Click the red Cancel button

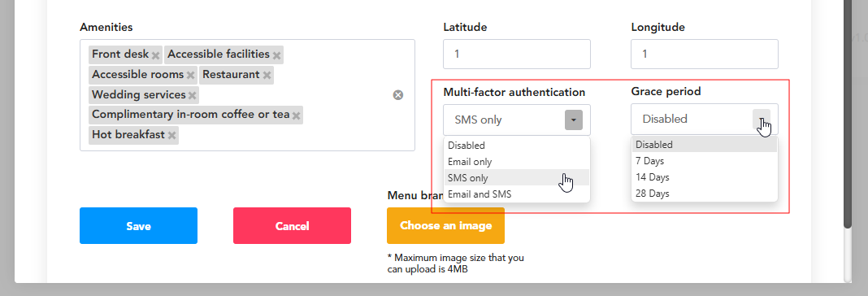[292, 225]
